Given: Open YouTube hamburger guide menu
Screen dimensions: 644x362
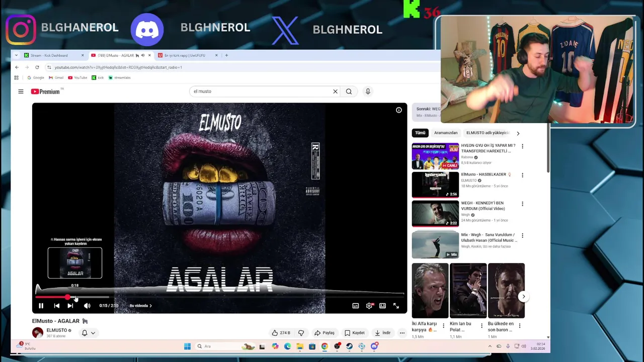Looking at the screenshot, I should point(21,92).
